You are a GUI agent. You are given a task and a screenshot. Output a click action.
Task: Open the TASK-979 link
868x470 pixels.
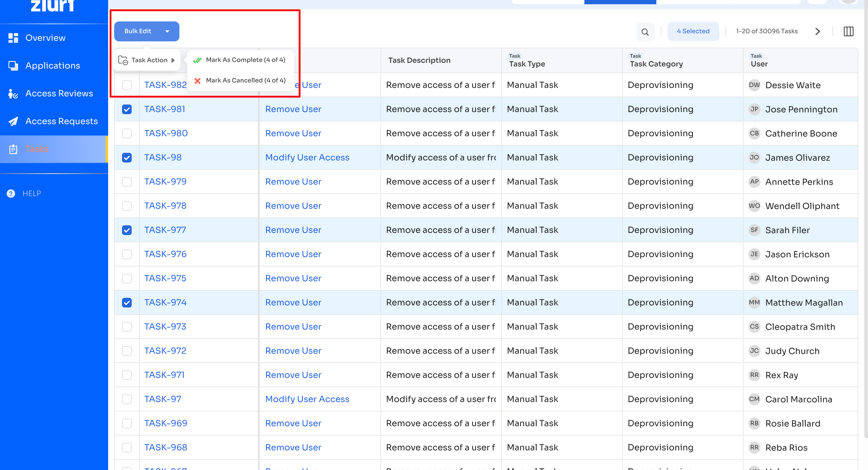(165, 182)
